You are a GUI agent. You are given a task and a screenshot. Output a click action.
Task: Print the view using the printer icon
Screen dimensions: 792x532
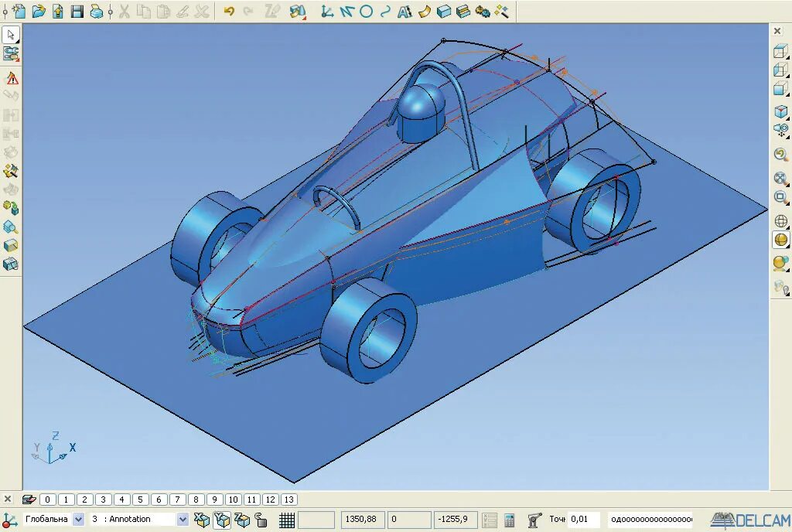click(x=96, y=11)
